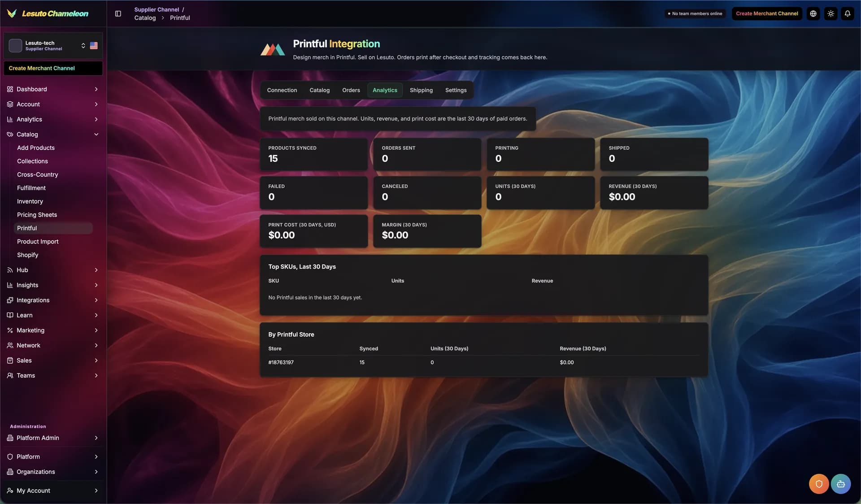Click Create Merchant Channel in sidebar
Viewport: 861px width, 504px height.
53,68
